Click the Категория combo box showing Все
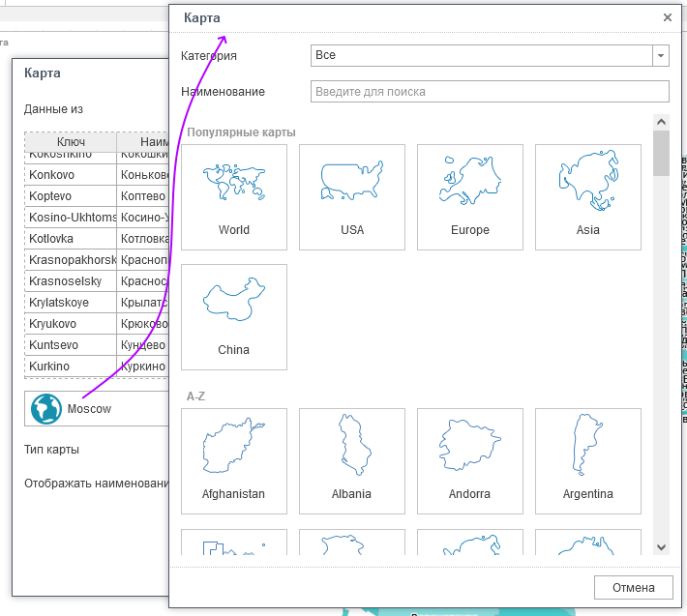The width and height of the screenshot is (687, 616). pyautogui.click(x=482, y=56)
